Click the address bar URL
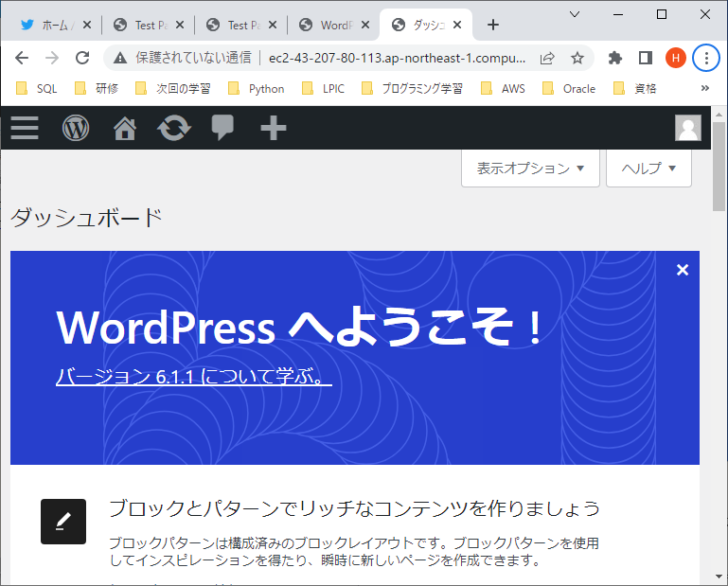728x586 pixels. click(397, 58)
